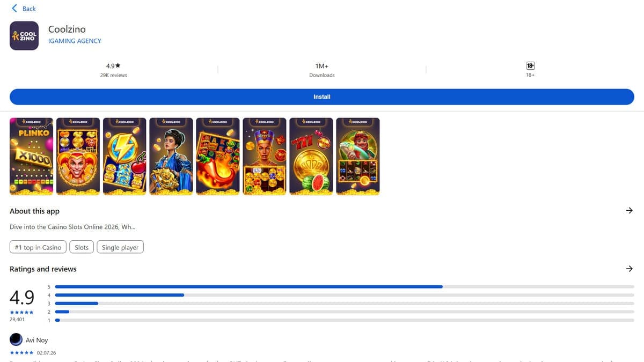Open the Plinko X1000 screenshot
The image size is (644, 362).
32,156
